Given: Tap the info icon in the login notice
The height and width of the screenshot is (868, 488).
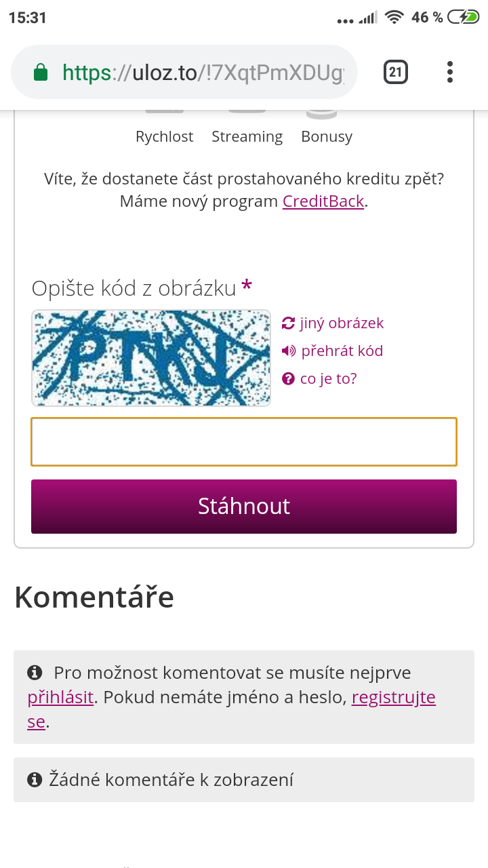Looking at the screenshot, I should point(35,673).
